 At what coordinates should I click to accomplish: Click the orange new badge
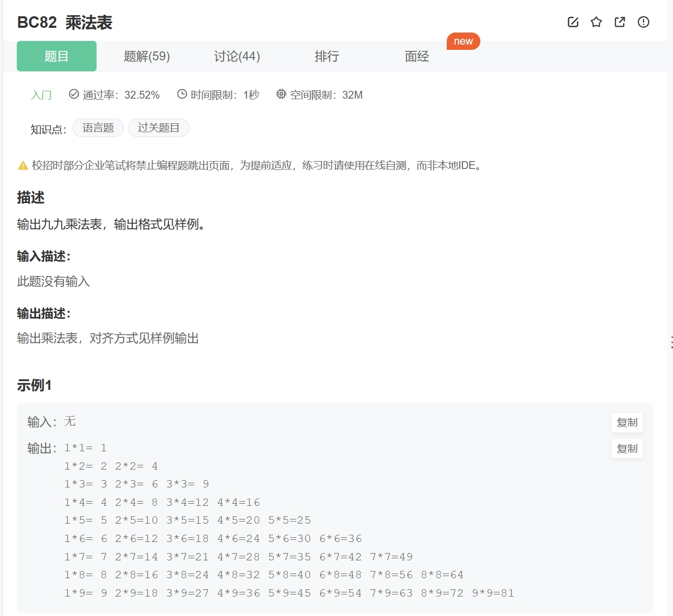(463, 41)
